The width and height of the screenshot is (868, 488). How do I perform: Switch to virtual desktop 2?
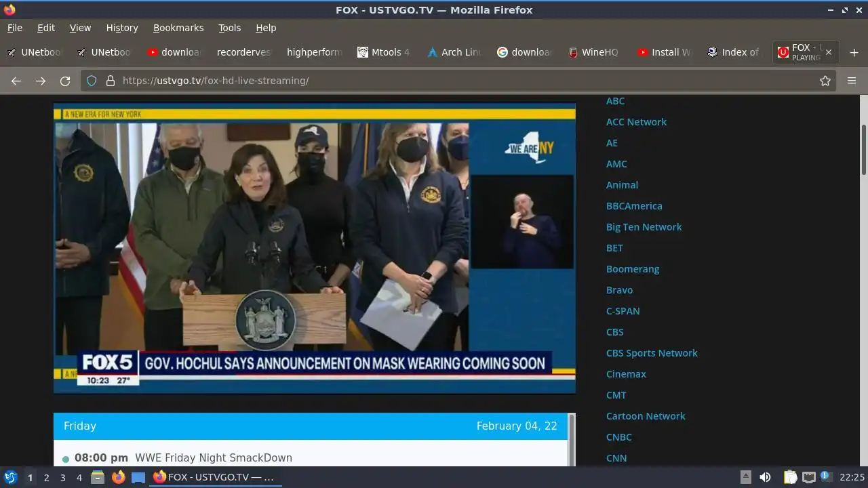[x=46, y=478]
